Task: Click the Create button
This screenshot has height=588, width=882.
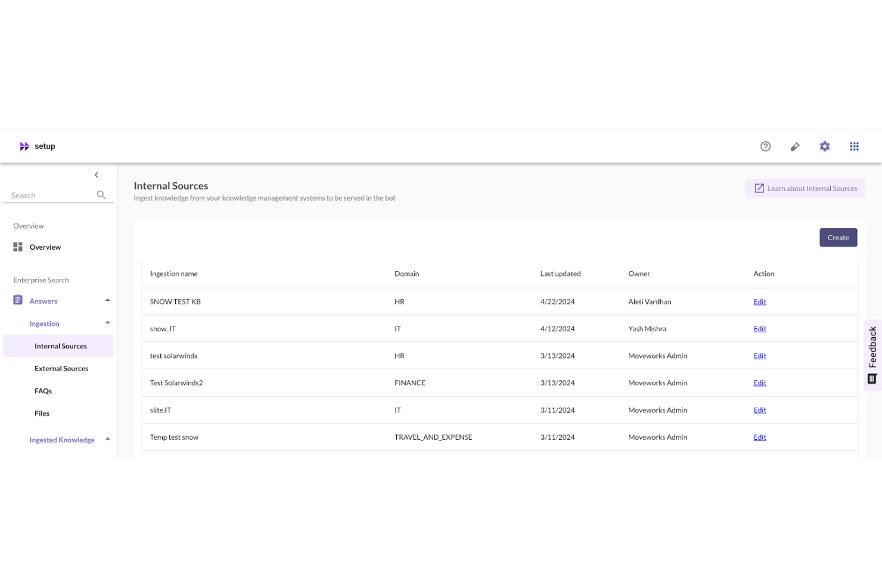Action: point(838,237)
